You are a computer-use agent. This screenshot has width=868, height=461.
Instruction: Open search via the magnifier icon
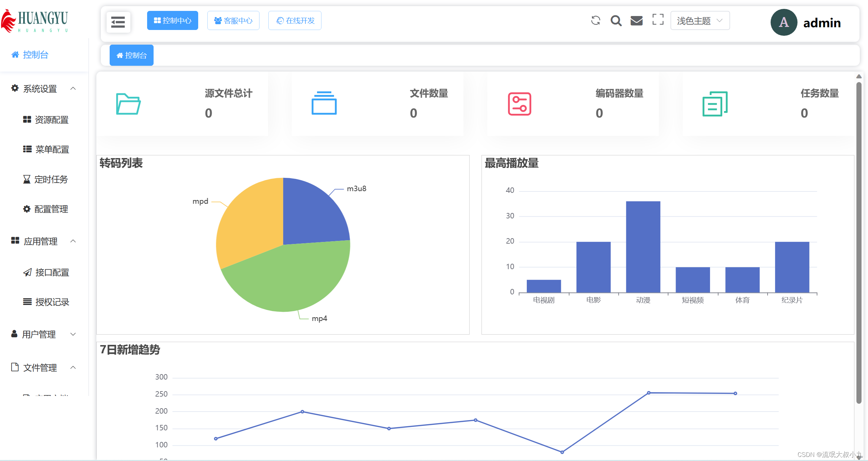click(616, 20)
